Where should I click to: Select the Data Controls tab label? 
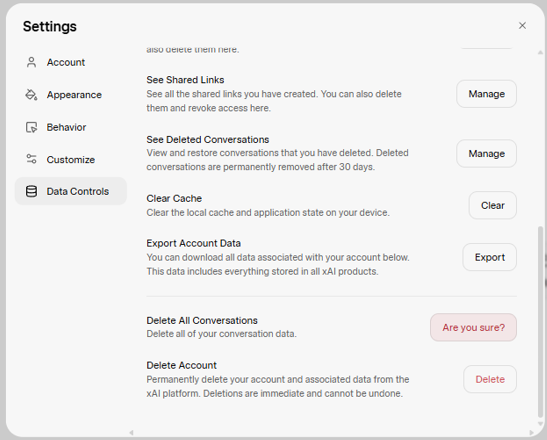tap(78, 191)
